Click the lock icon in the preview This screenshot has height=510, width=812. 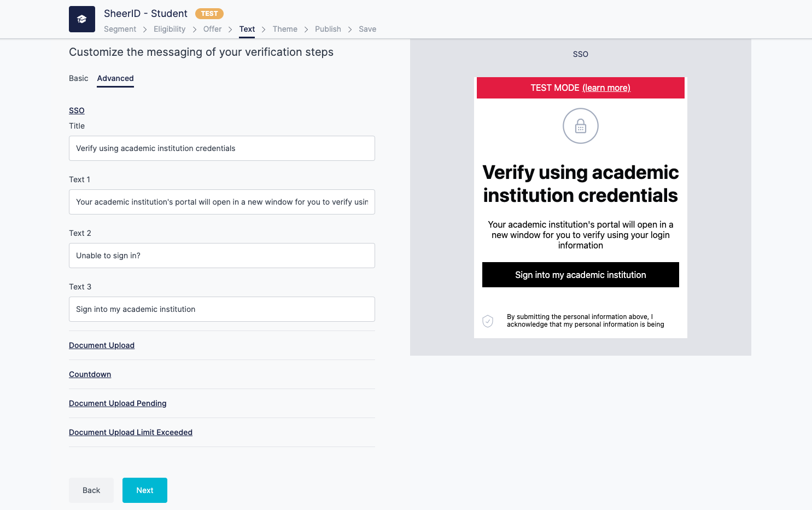(x=580, y=125)
